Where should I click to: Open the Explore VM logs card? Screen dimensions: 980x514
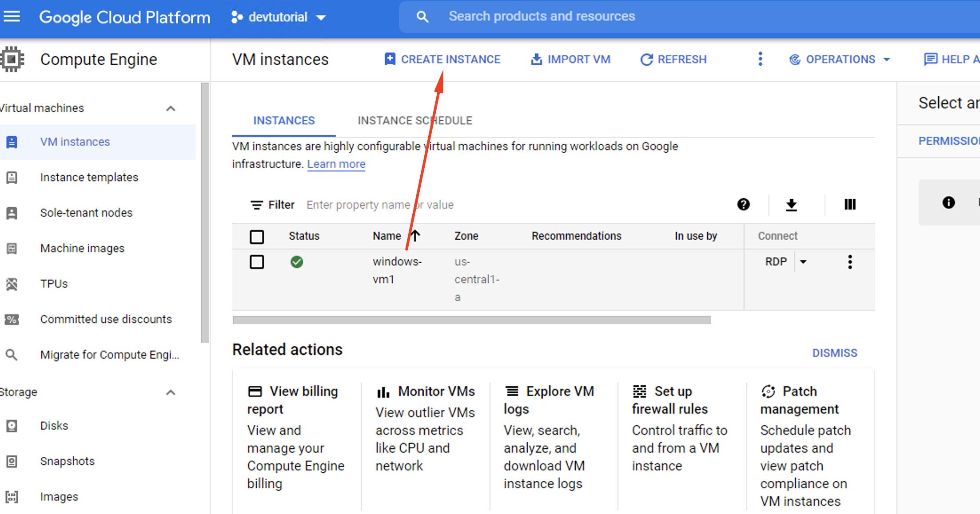549,437
